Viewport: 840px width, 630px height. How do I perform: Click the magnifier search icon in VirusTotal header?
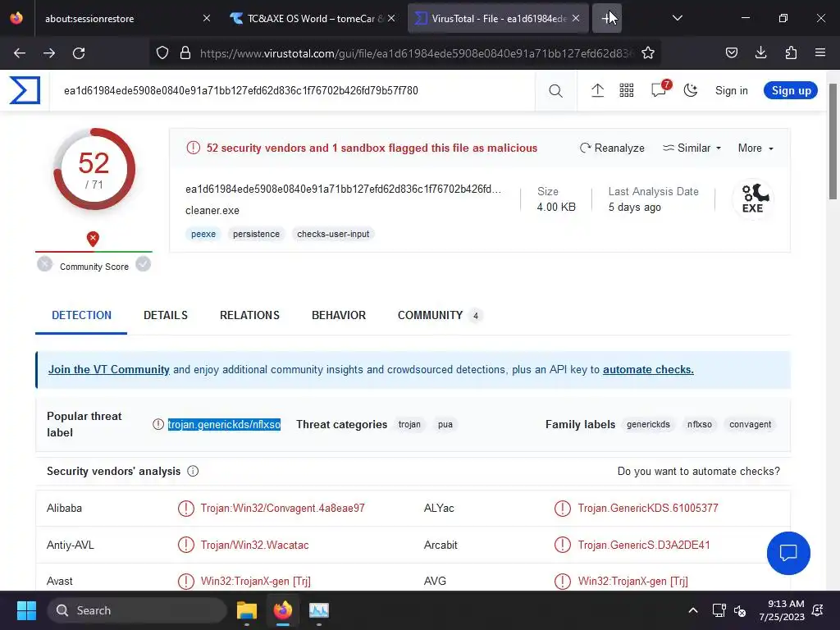pos(555,90)
